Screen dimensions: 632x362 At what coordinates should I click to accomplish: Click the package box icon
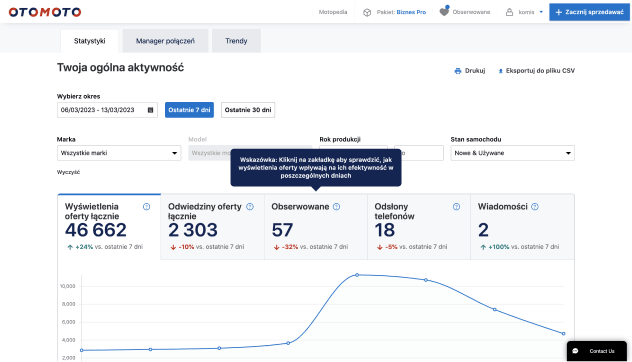pos(367,12)
